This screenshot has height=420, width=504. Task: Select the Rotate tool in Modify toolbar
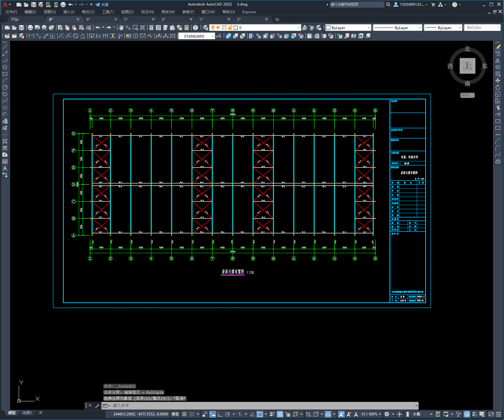tap(498, 87)
